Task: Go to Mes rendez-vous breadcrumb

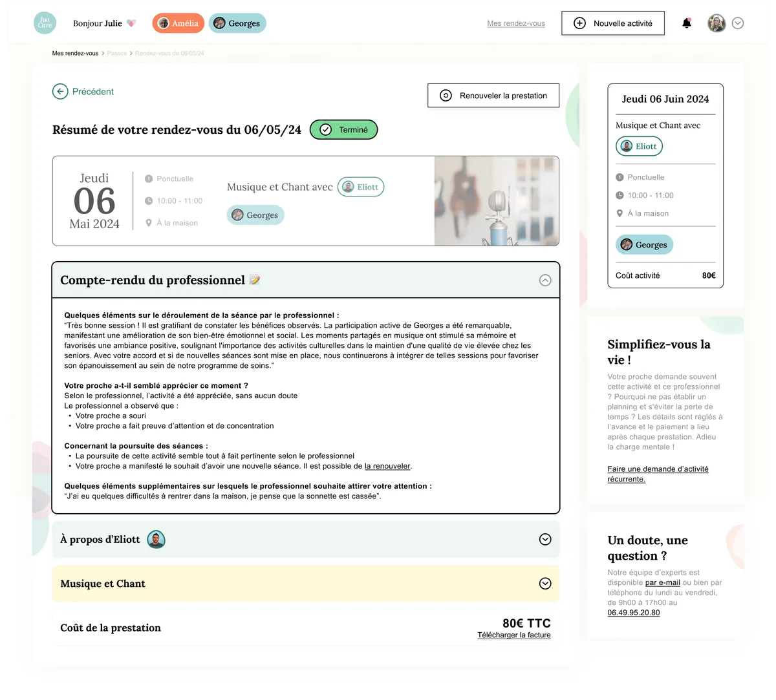Action: coord(75,53)
